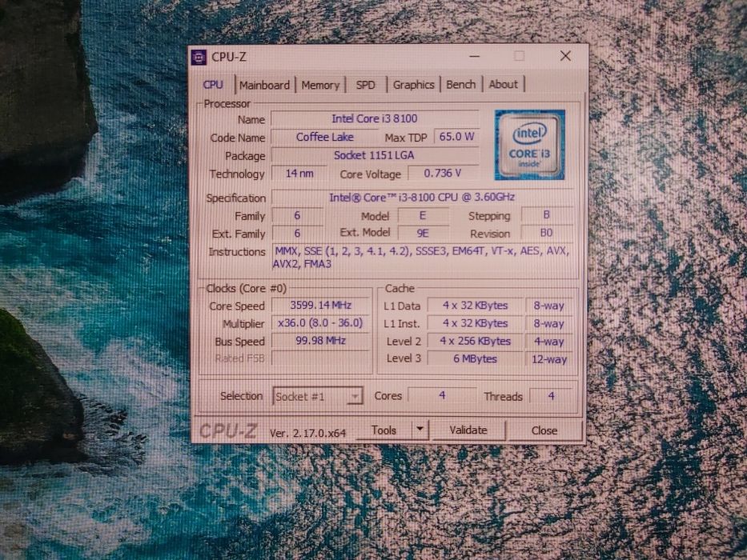Click the Stepping value B

coord(547,214)
